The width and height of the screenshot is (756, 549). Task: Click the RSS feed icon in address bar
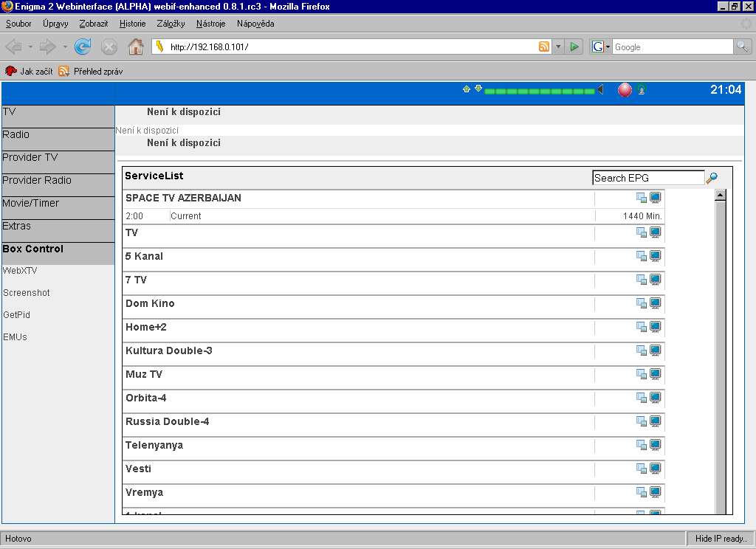[544, 46]
